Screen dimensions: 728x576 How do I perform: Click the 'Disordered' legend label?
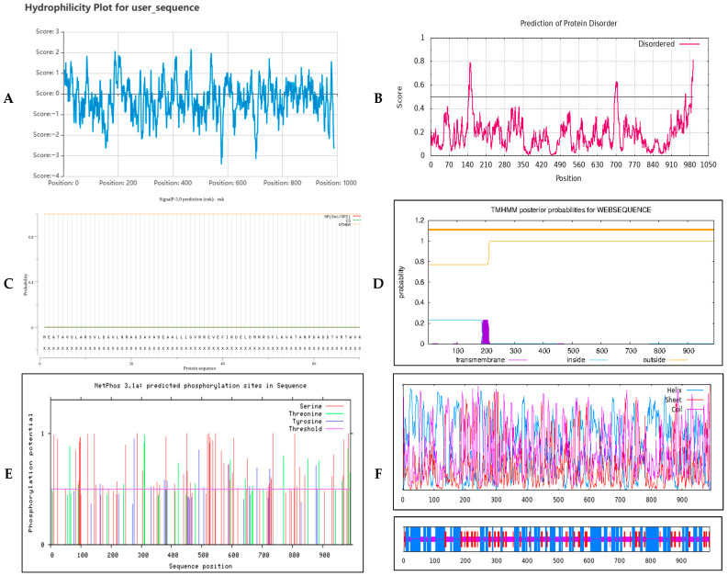pyautogui.click(x=656, y=44)
